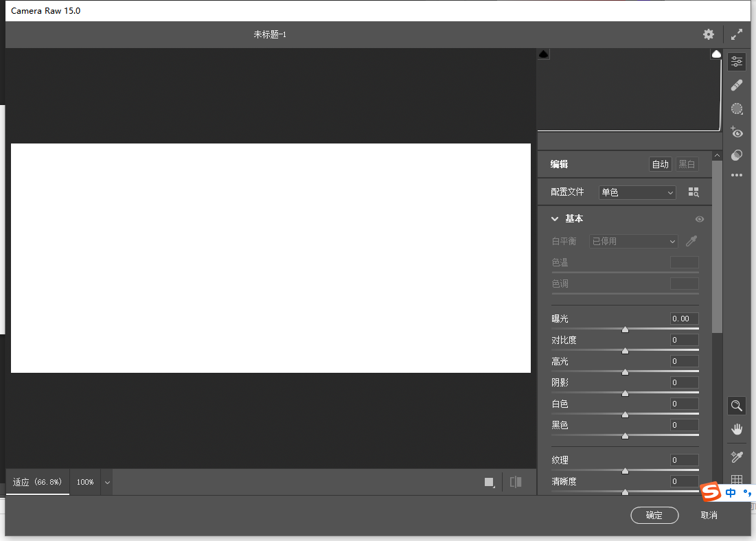Open the Masking tool
Image resolution: width=756 pixels, height=541 pixels.
(736, 108)
